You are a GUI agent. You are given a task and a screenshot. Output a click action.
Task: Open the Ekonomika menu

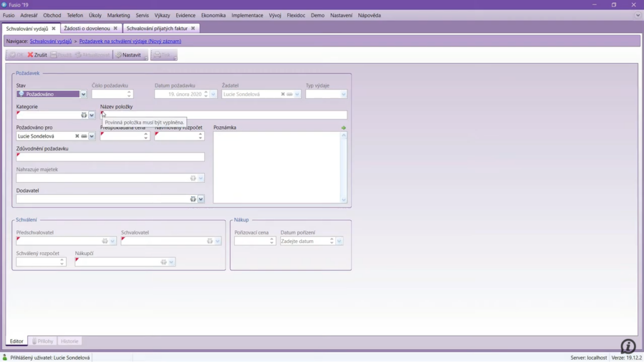(213, 15)
